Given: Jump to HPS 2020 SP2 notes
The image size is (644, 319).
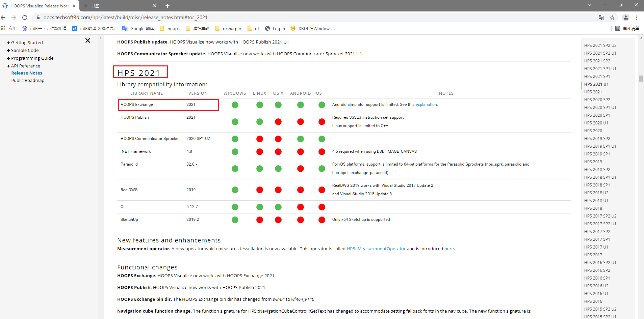Looking at the screenshot, I should (597, 99).
